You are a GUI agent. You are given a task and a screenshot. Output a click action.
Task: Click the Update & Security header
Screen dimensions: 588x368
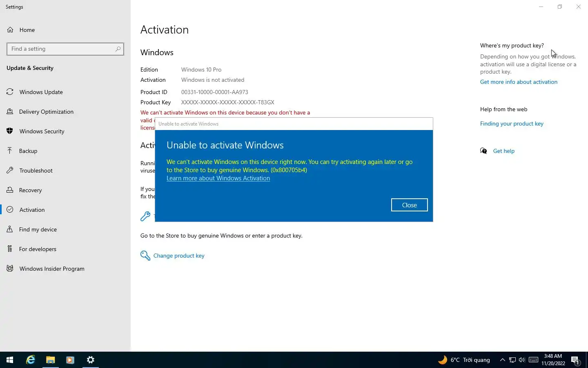(30, 68)
